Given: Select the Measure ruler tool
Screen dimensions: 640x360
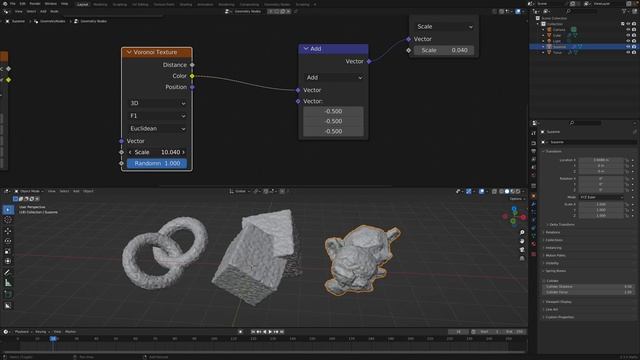Looking at the screenshot, I should [8, 283].
